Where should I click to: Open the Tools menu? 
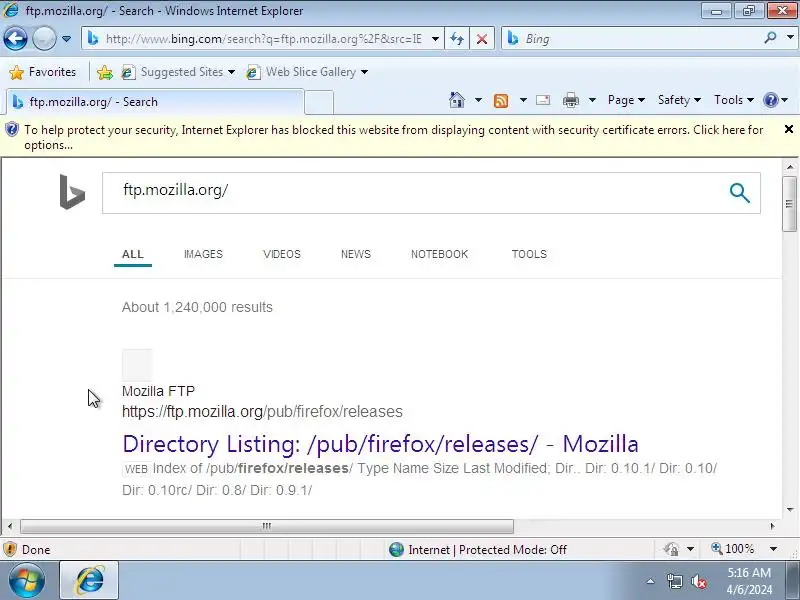734,100
